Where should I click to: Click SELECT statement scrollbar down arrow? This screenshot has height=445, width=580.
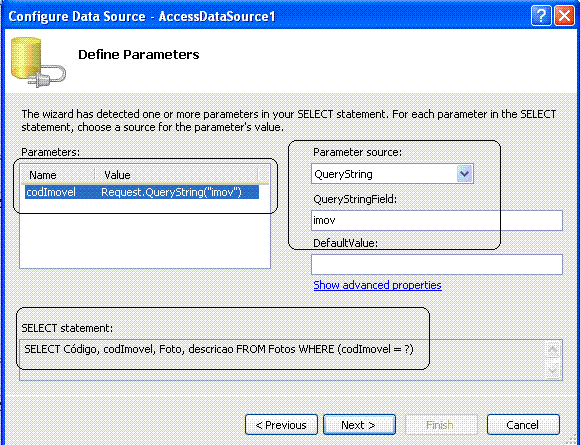pos(553,370)
